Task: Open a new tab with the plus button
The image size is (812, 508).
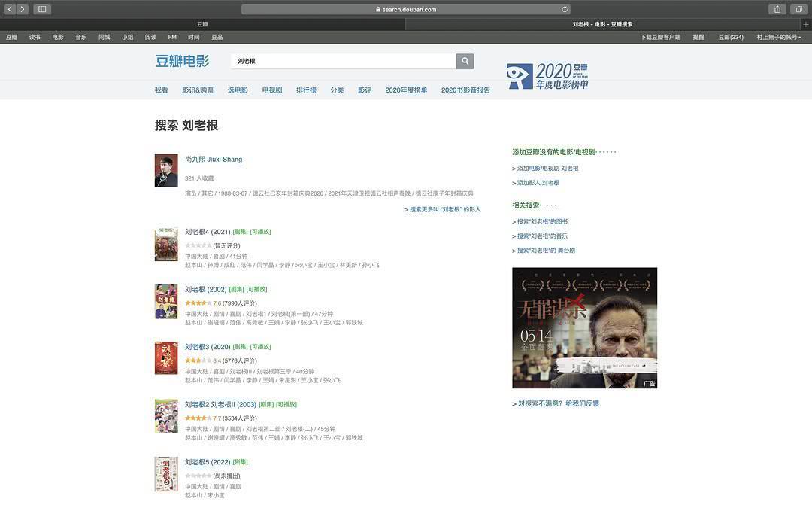Action: (806, 24)
